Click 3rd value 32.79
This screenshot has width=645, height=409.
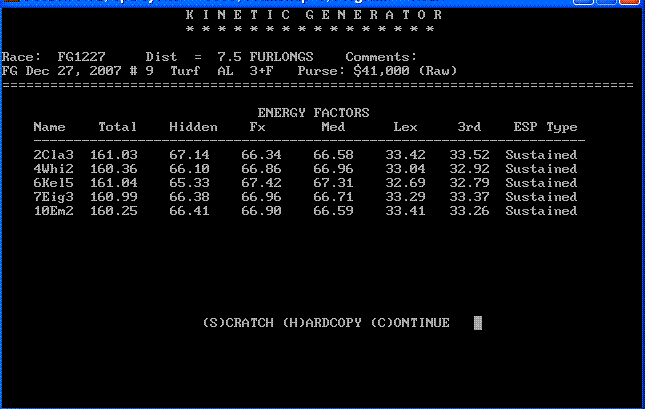pyautogui.click(x=469, y=183)
